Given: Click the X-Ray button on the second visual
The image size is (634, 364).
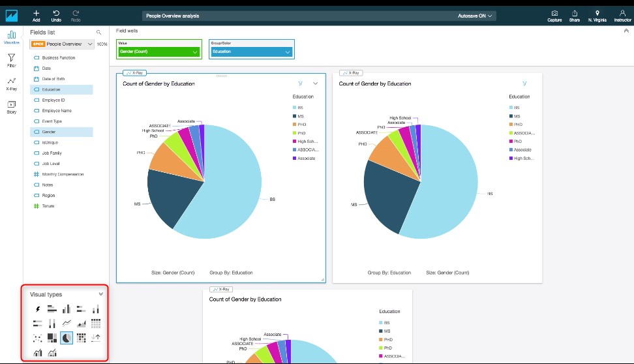Looking at the screenshot, I should point(351,73).
